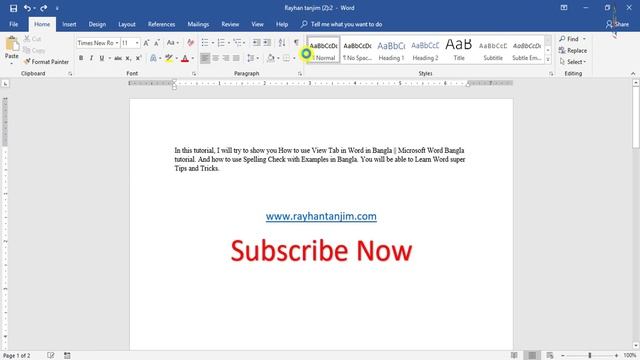Apply the Title style
This screenshot has height=360, width=640.
point(459,49)
